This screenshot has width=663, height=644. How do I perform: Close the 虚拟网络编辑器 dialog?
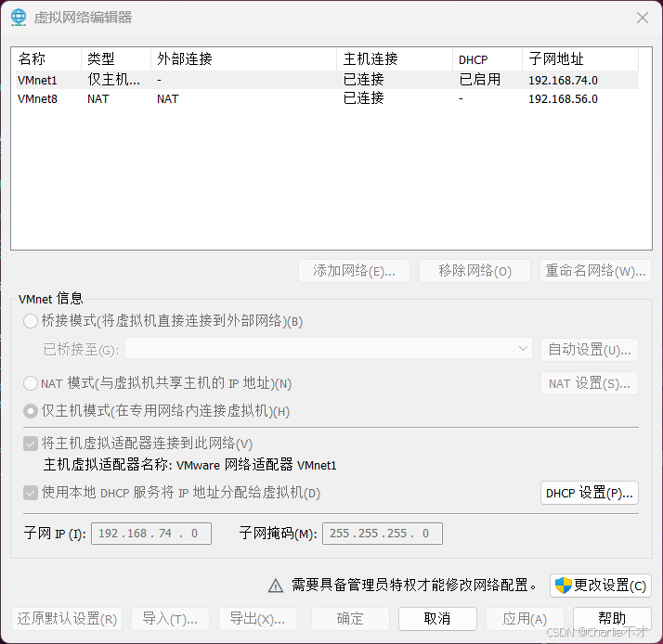click(643, 18)
